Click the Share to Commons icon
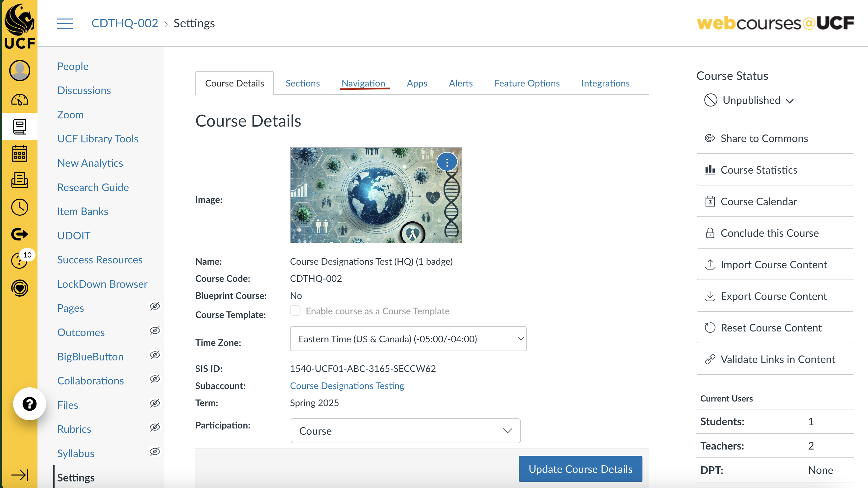Image resolution: width=868 pixels, height=488 pixels. (710, 138)
